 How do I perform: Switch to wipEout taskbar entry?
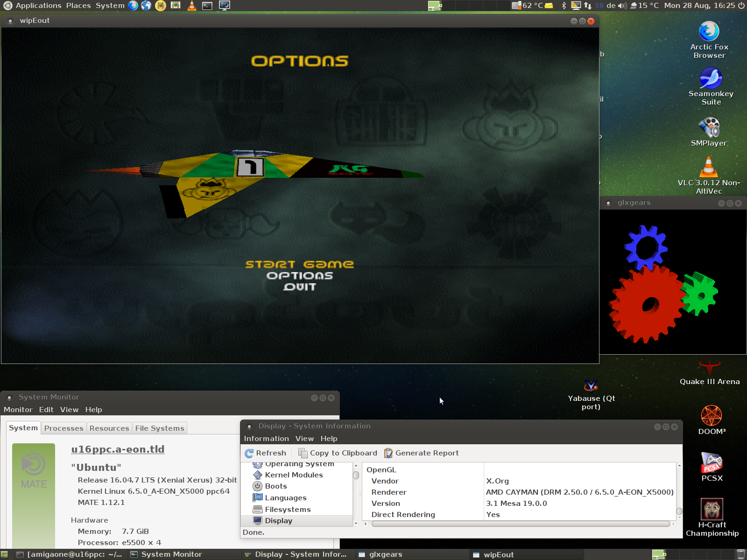click(527, 554)
